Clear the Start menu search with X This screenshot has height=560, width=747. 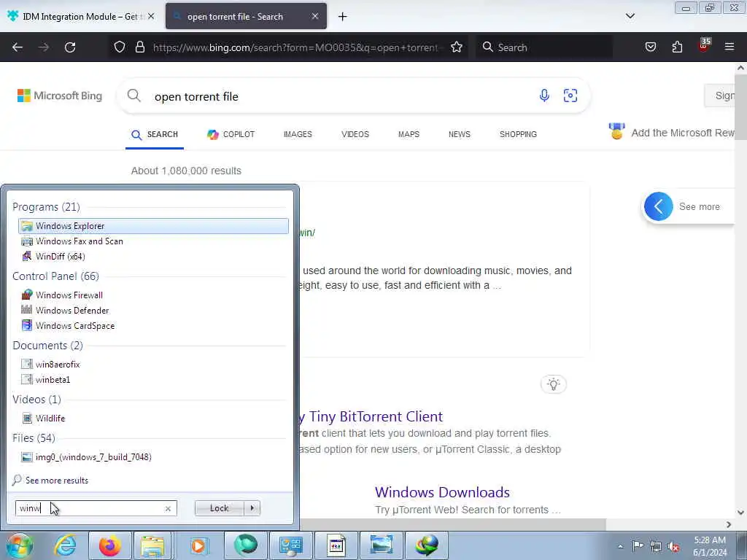pos(168,508)
